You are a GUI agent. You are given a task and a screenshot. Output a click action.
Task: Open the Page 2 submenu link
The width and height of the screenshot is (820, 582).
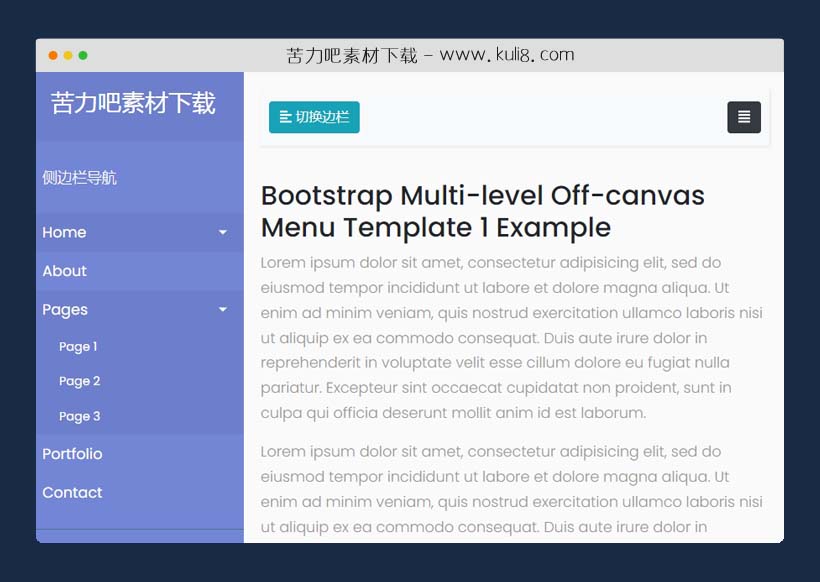click(x=79, y=381)
